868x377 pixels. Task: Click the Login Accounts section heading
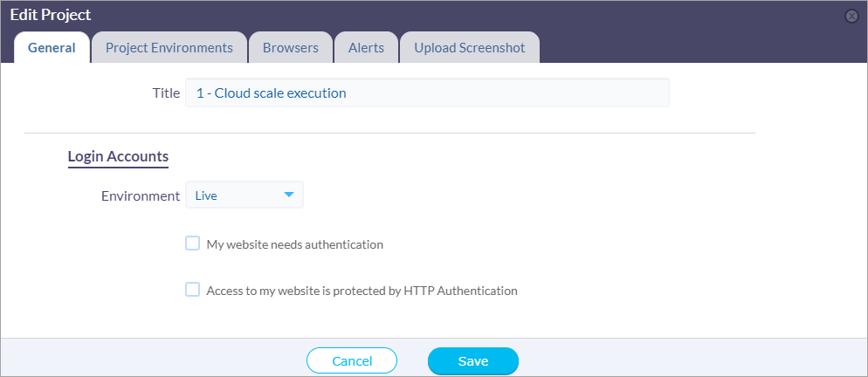[x=118, y=157]
